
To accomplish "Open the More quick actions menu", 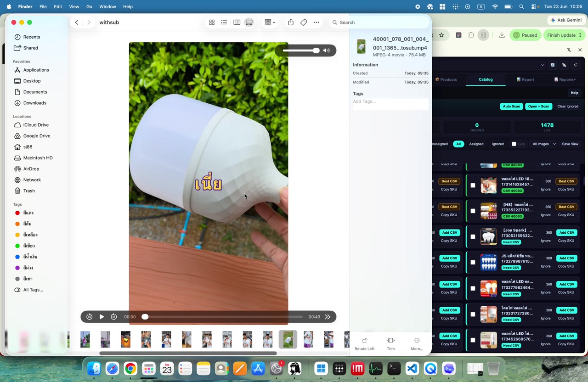I will pos(417,344).
